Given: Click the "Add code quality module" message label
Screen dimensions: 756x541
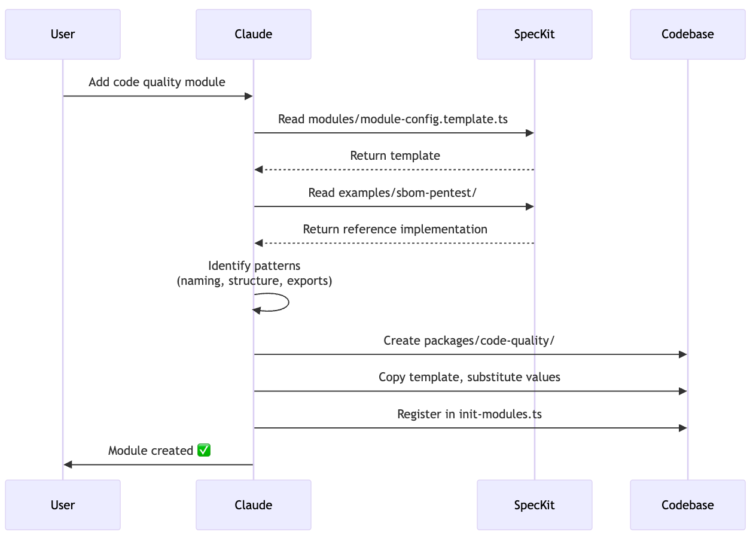Looking at the screenshot, I should tap(157, 82).
